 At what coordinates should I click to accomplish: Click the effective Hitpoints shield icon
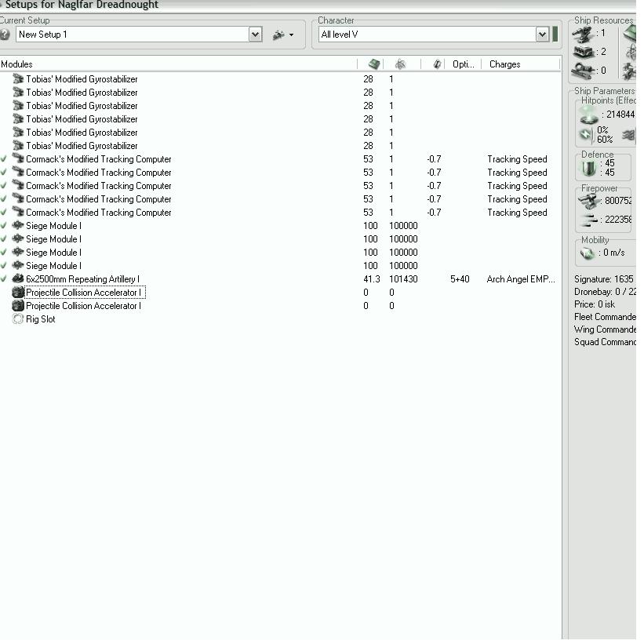589,115
